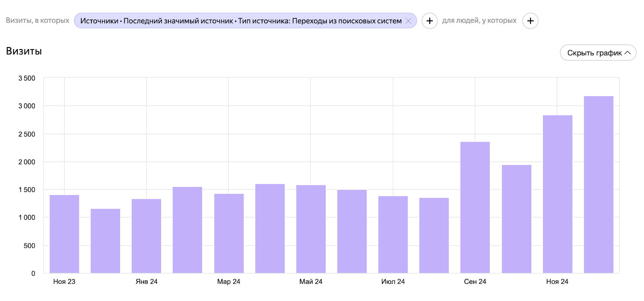Click the October 2024 bar after Сен 24

coord(516,219)
